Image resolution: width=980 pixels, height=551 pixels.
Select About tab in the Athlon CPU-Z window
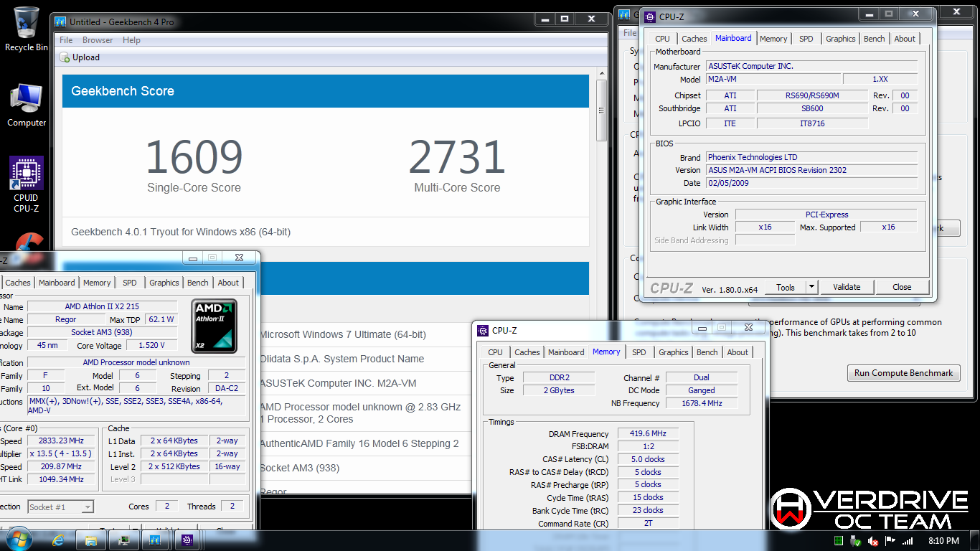[x=228, y=283]
